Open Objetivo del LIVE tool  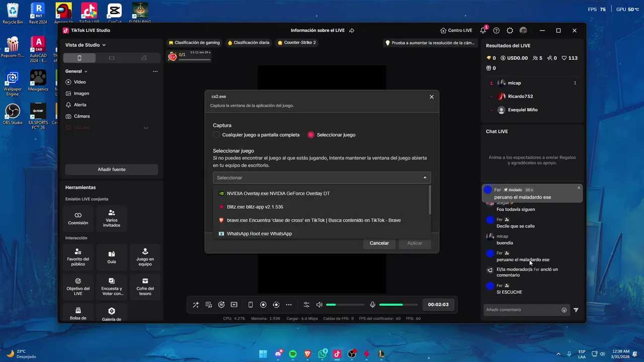[78, 287]
